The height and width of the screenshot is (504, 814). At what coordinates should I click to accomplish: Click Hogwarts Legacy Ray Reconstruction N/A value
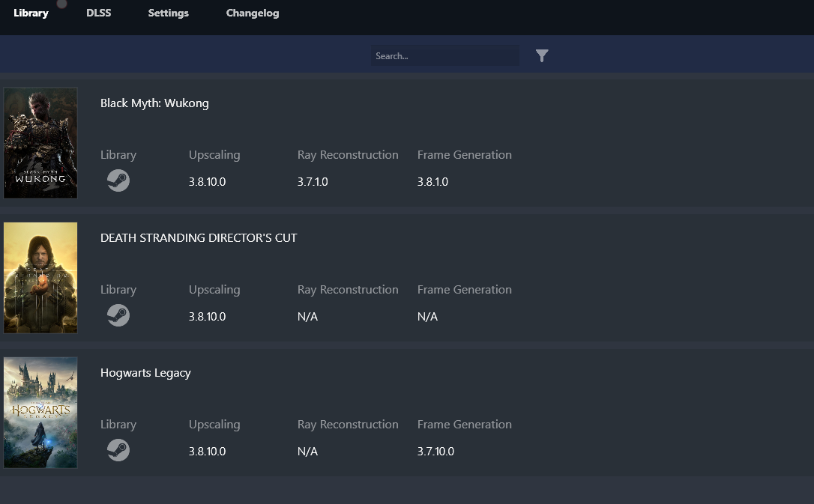307,451
